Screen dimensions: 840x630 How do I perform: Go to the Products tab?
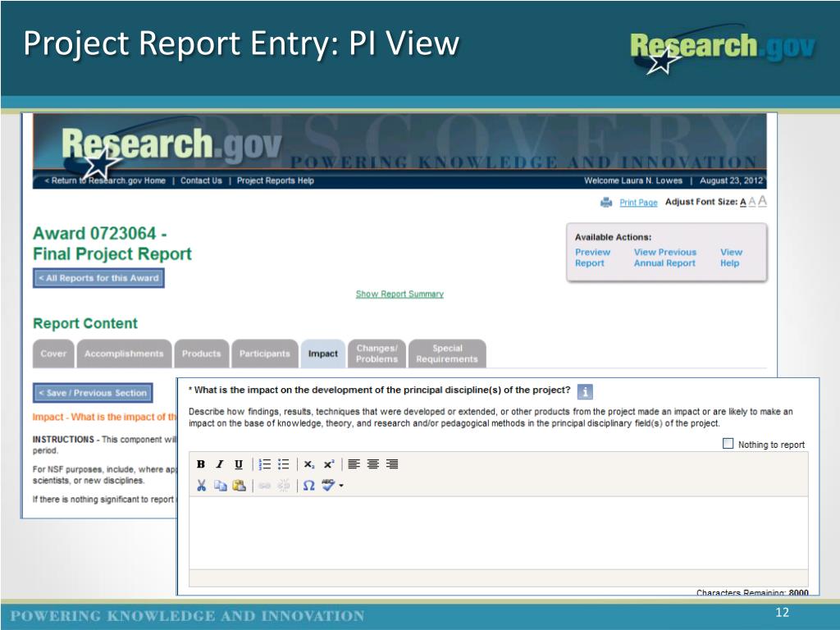[202, 354]
